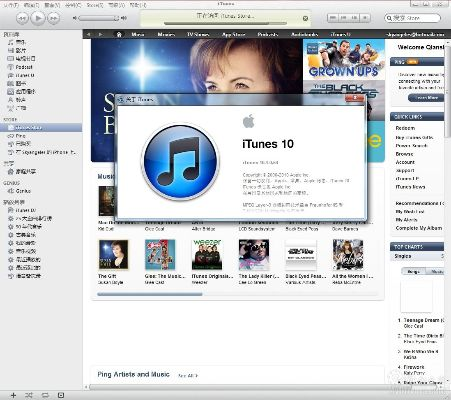Open the Movies tab in the store bar
Image resolution: width=451 pixels, height=400 pixels.
coord(166,34)
